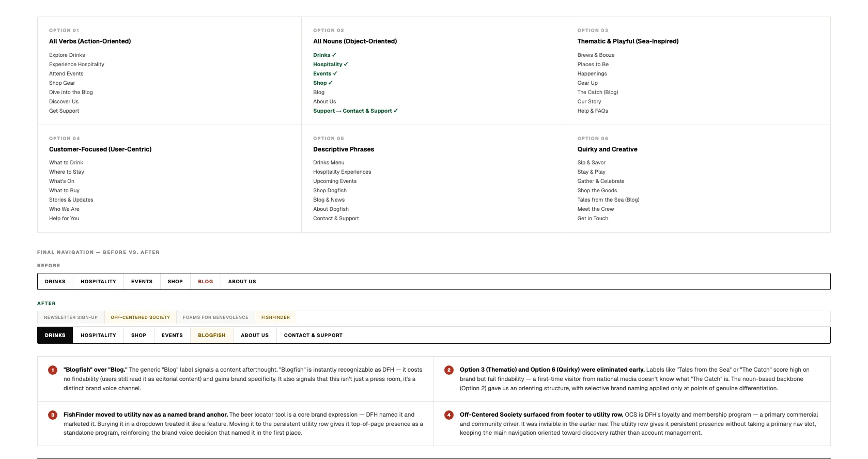Screen dimensions: 868x459
Task: Click "Gather & Celebrate" in Option 06
Action: pos(601,181)
